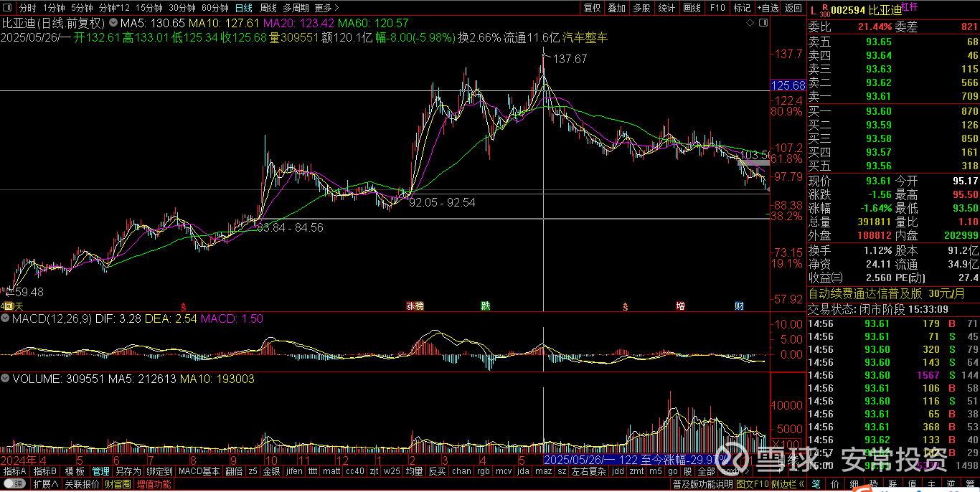
Task: Apply the jifen indicator
Action: coord(294,471)
